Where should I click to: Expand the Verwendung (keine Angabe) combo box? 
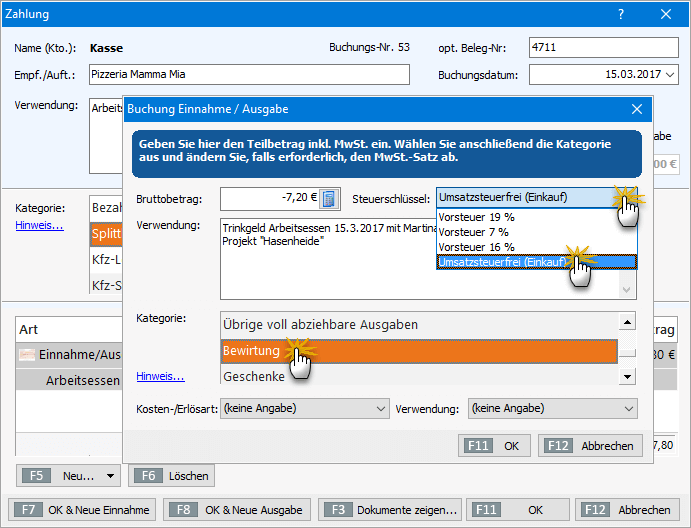pos(551,408)
